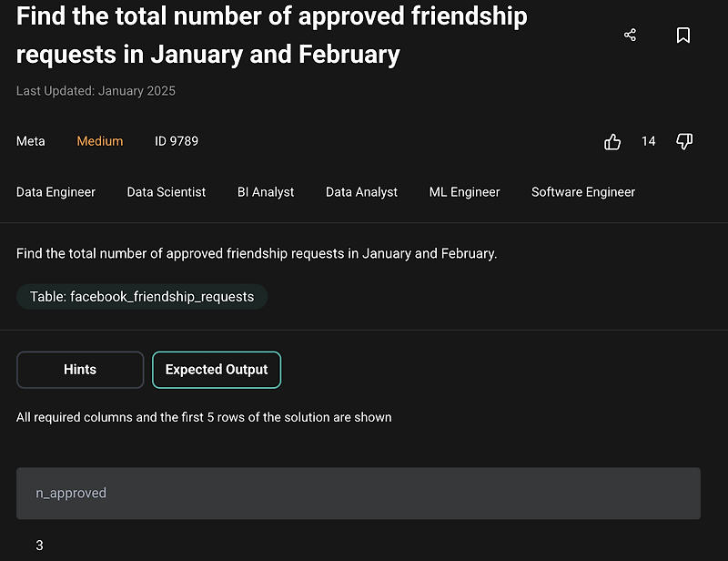The height and width of the screenshot is (561, 728).
Task: Give the question a thumbs down
Action: tap(684, 141)
